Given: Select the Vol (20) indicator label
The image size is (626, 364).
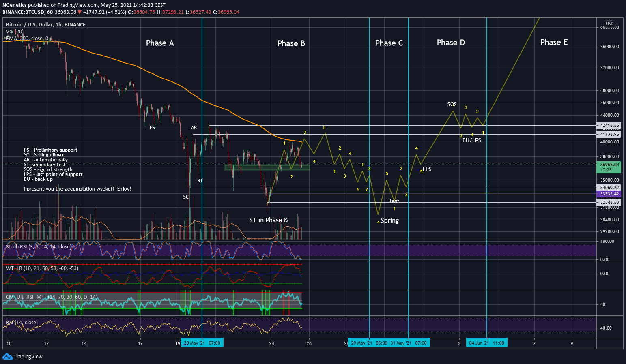Looking at the screenshot, I should (x=15, y=31).
